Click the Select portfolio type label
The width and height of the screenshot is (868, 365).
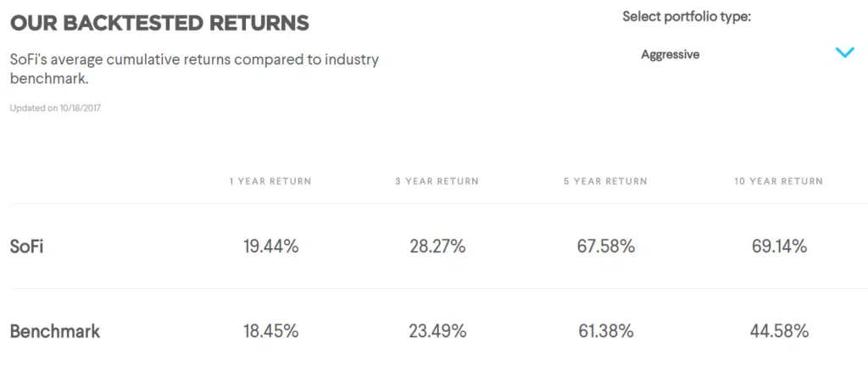pos(687,16)
